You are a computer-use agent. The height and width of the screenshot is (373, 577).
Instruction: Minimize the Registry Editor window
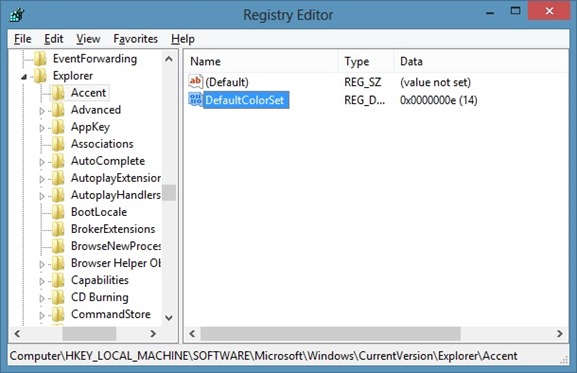[x=490, y=12]
